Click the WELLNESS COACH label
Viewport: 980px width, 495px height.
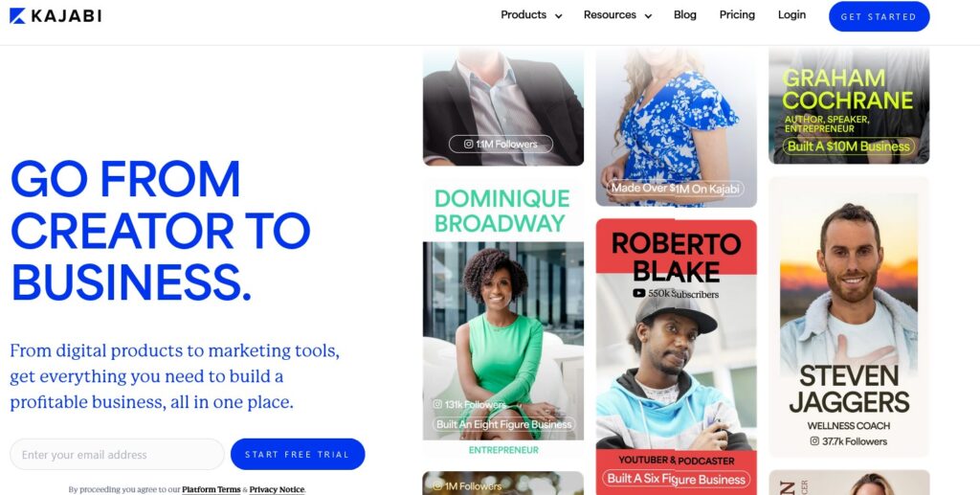[849, 426]
